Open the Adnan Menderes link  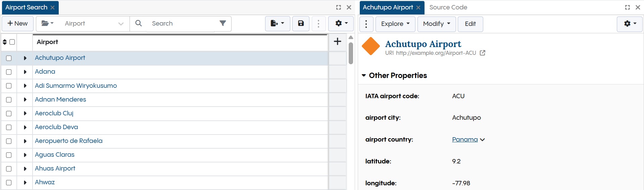click(60, 100)
